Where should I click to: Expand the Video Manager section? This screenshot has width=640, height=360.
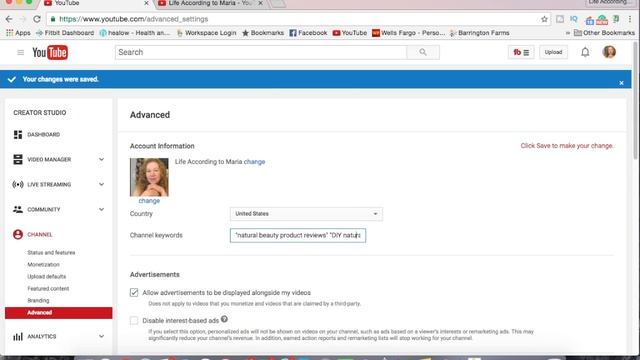point(101,159)
